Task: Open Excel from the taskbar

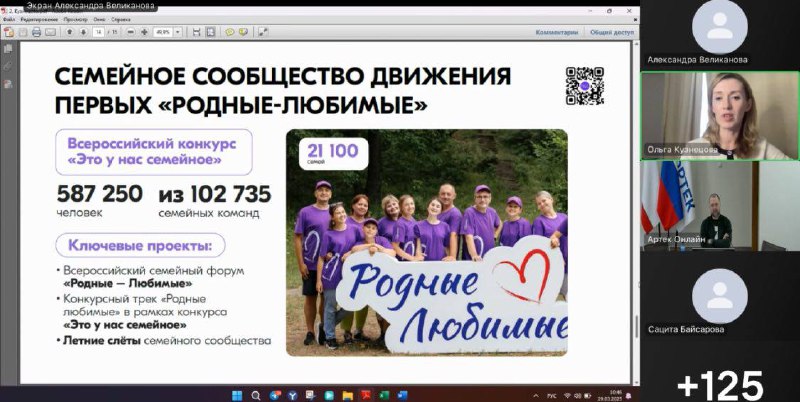Action: [x=384, y=395]
